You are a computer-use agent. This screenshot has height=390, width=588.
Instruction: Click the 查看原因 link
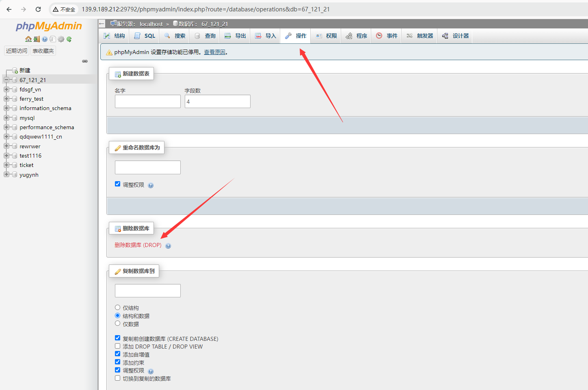(x=214, y=52)
